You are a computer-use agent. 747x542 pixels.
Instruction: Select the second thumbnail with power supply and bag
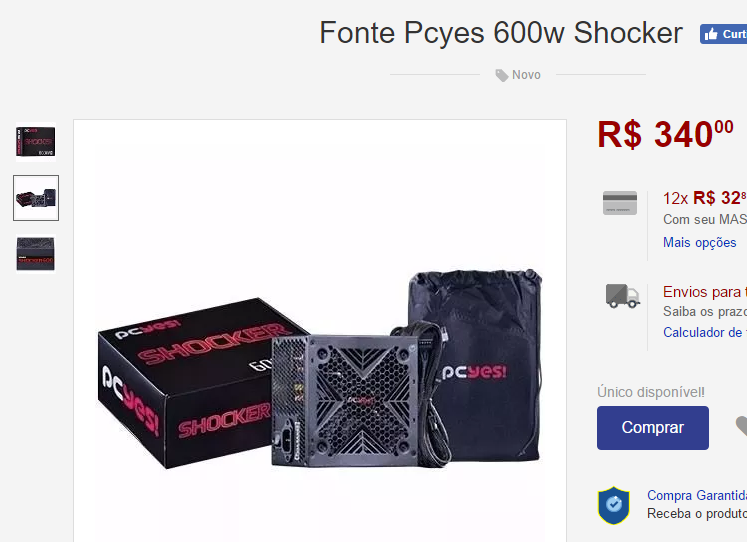click(x=36, y=198)
